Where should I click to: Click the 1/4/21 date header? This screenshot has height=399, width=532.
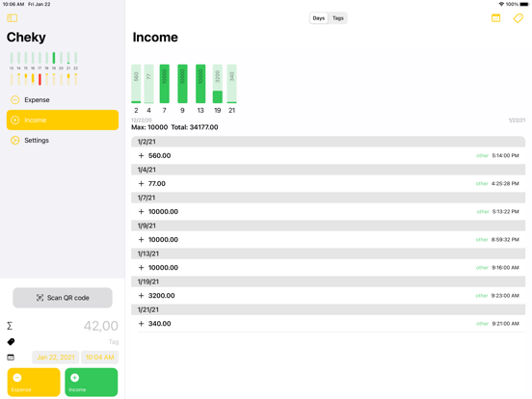coord(328,170)
